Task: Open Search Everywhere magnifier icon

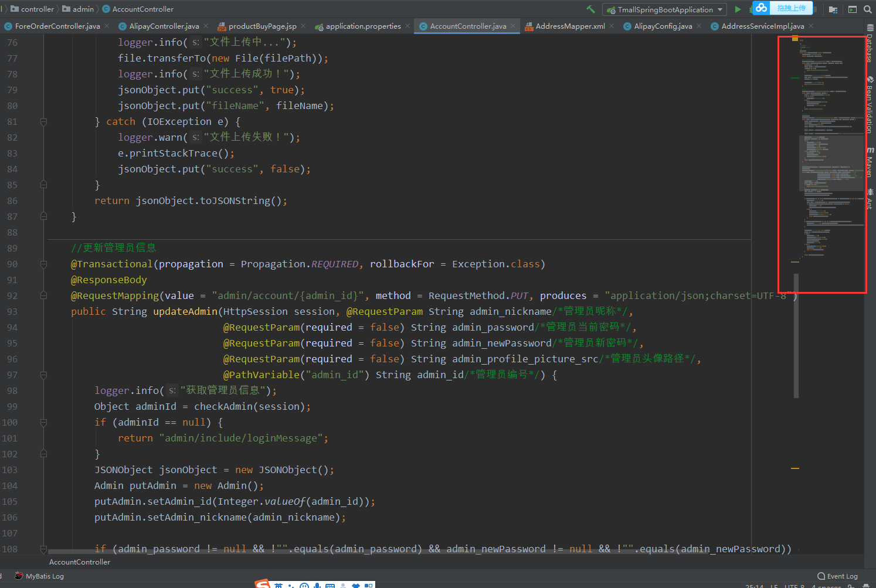Action: pos(868,9)
